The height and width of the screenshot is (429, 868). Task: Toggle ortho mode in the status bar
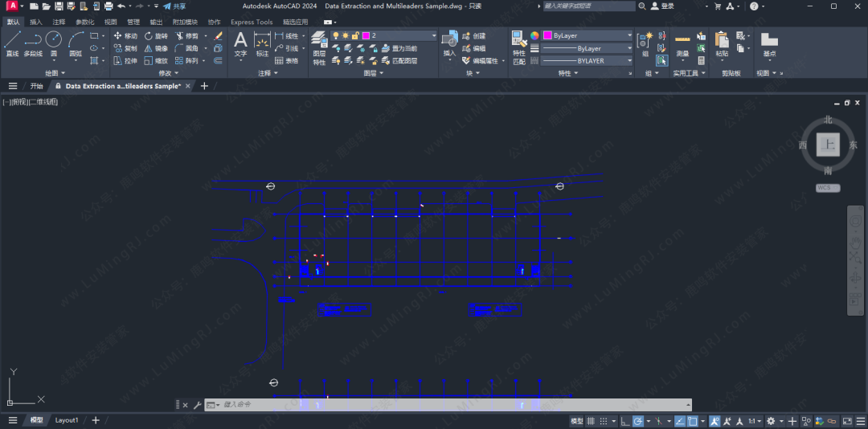tap(624, 421)
